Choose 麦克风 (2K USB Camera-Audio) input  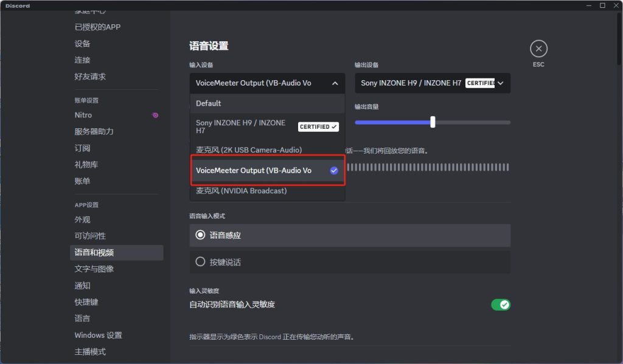[x=267, y=150]
